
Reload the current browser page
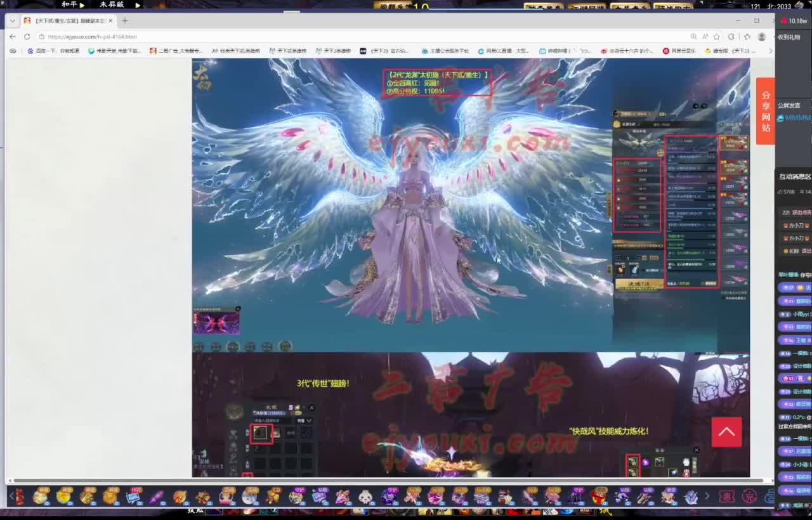tap(27, 37)
